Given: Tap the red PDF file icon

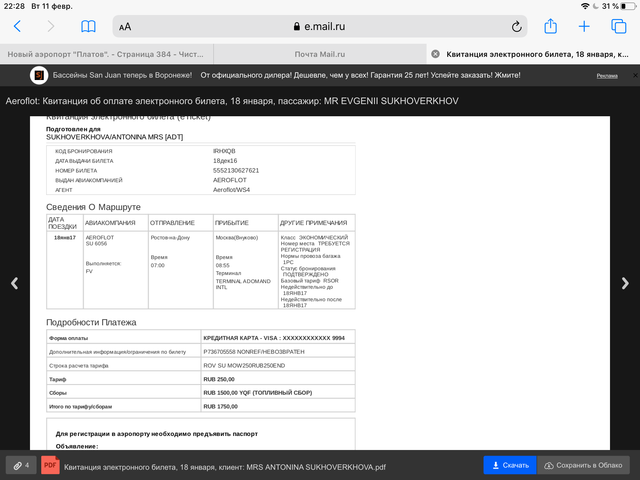Looking at the screenshot, I should click(x=50, y=465).
